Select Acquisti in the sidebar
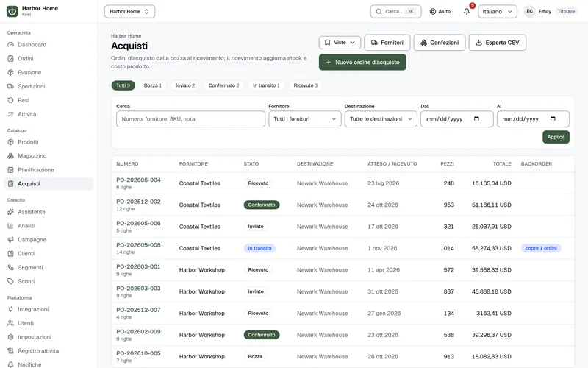The image size is (588, 368). pos(49,183)
